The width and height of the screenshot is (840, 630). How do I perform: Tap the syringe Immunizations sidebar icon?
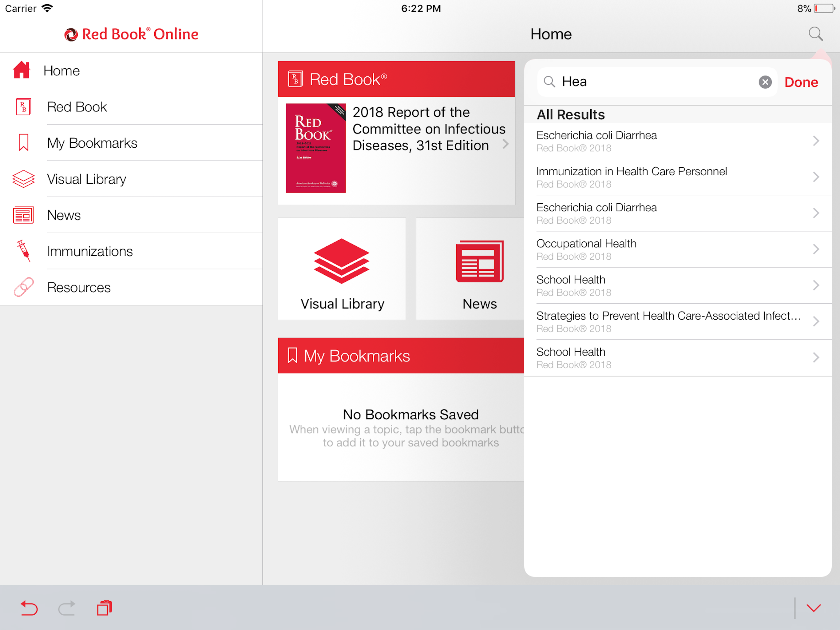(23, 251)
